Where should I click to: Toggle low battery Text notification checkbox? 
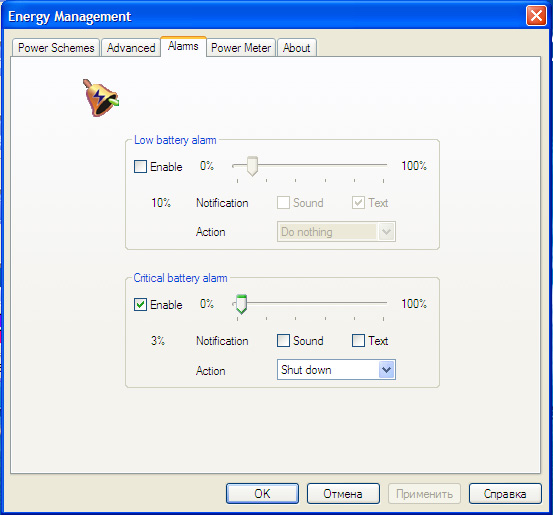pos(358,203)
